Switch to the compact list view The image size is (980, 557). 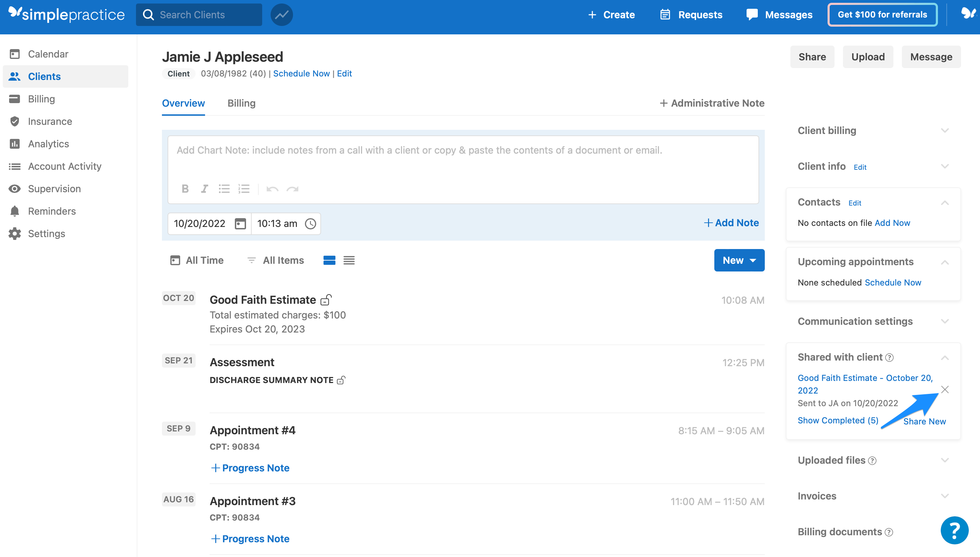point(349,261)
